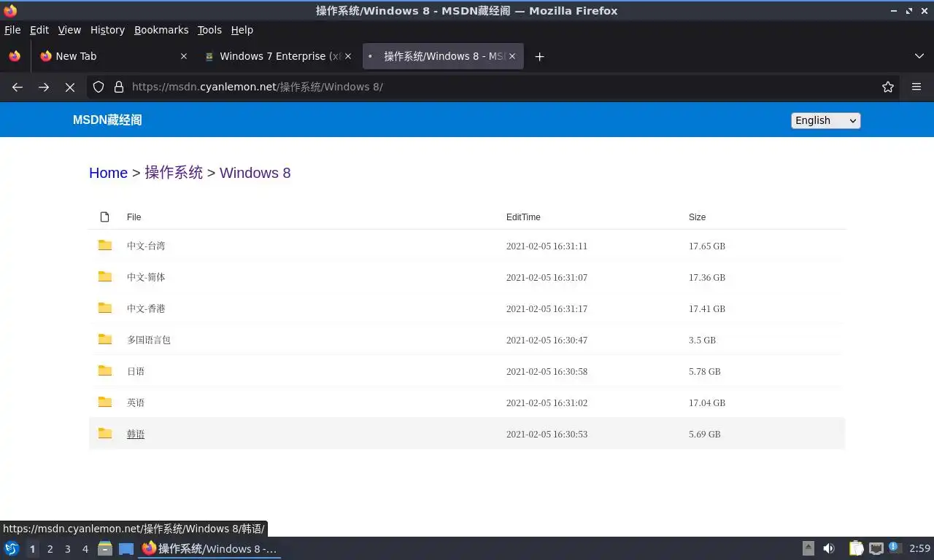
Task: Open the 中文-简体 folder link
Action: (146, 277)
